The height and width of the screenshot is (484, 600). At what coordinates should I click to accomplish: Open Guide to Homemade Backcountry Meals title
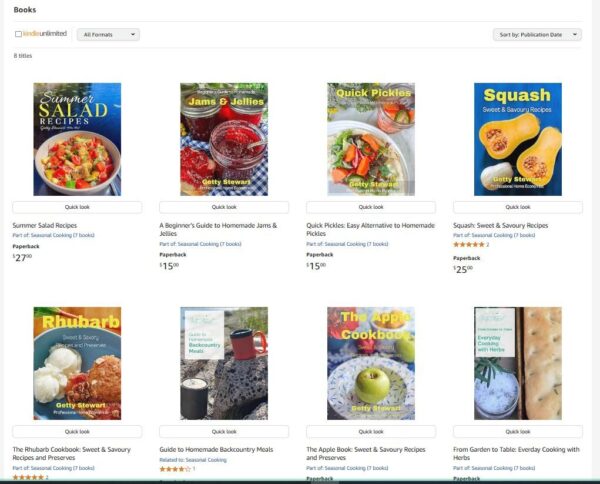click(x=216, y=450)
